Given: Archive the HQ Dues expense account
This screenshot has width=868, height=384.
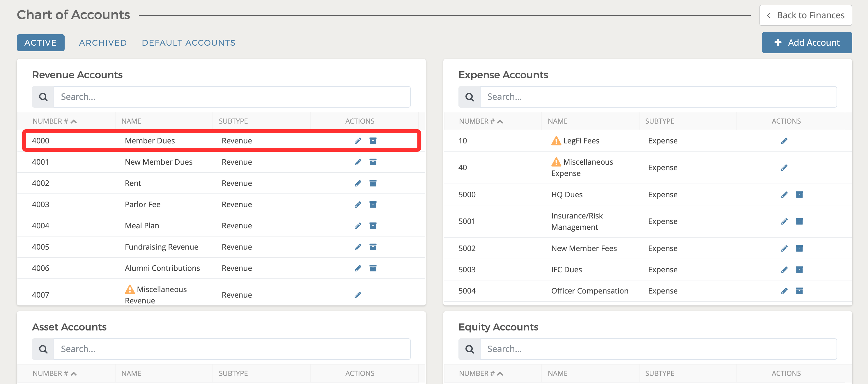Looking at the screenshot, I should click(800, 194).
